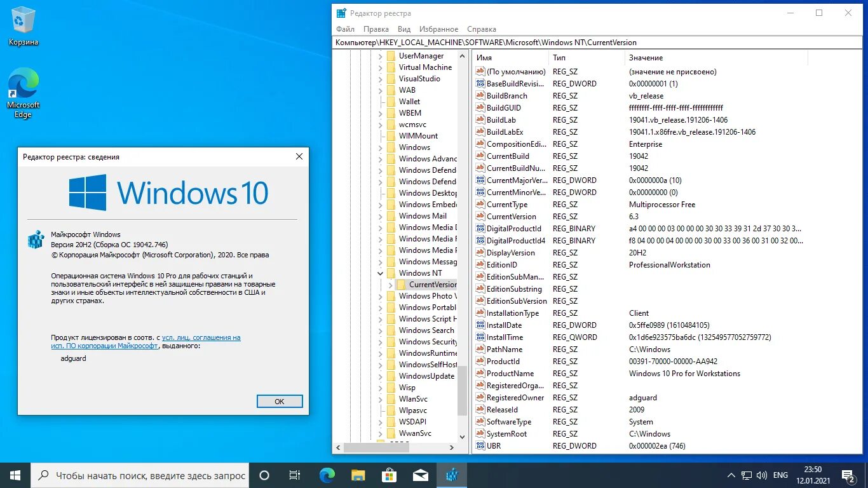Click the ReleaseId value icon

pos(480,410)
